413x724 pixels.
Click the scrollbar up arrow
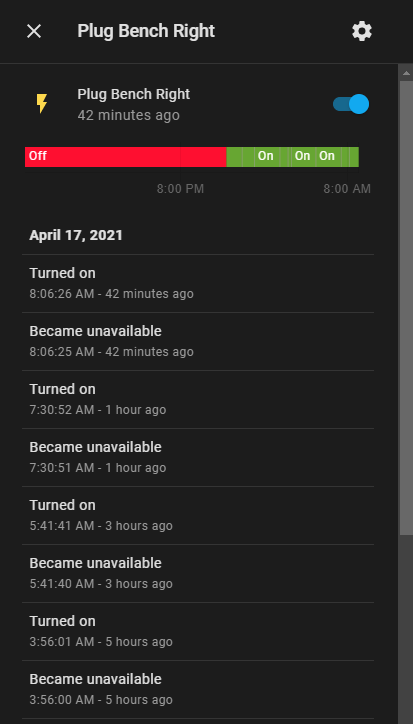[406, 73]
